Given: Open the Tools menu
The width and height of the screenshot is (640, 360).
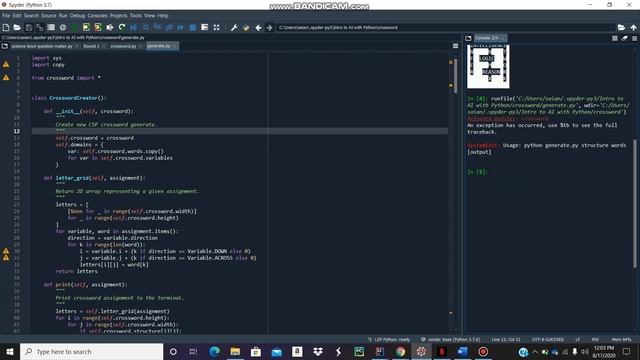Looking at the screenshot, I should coord(136,16).
